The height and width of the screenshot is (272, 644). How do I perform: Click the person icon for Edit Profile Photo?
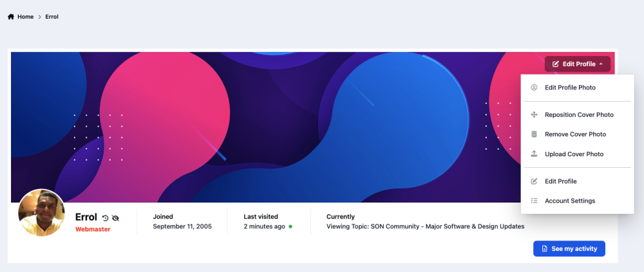(534, 87)
